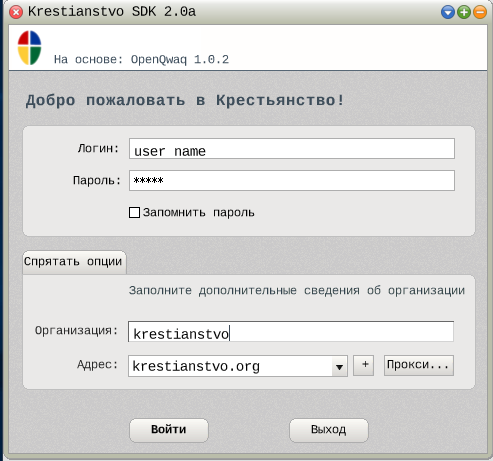Viewport: 493px width, 461px height.
Task: Log in with the Войти button
Action: 169,430
